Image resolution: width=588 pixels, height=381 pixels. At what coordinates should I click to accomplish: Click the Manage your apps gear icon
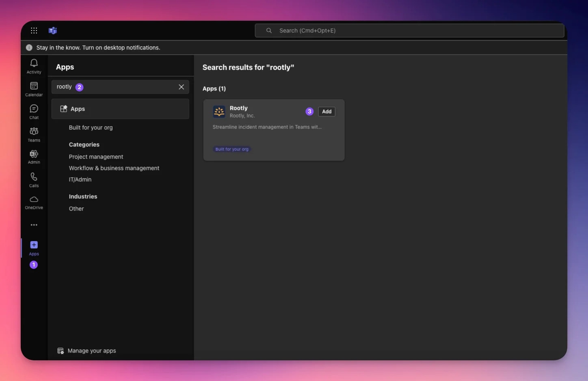61,351
